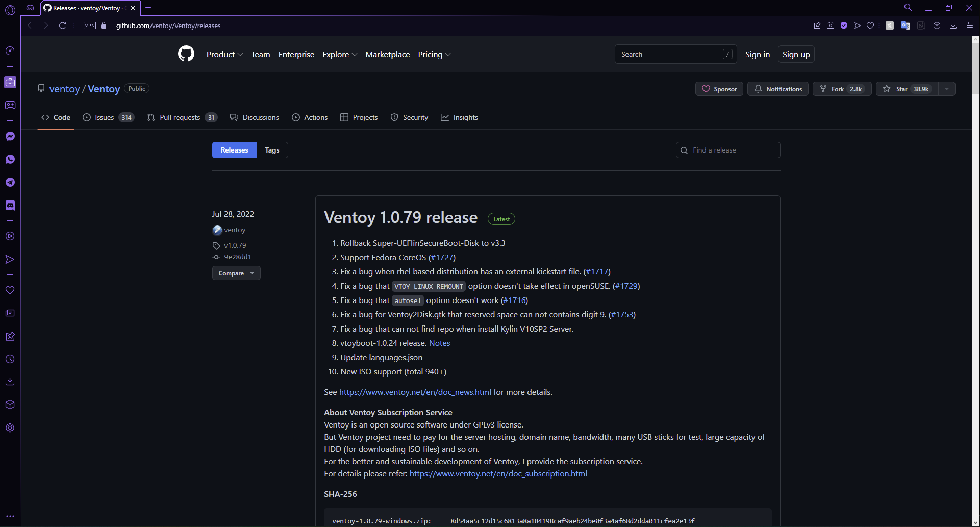Click the sidebar three-dots setup button
980x527 pixels.
coord(10,516)
